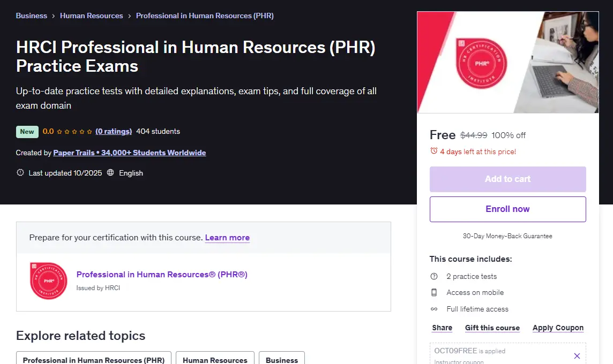Click the (0 ratings) link
The width and height of the screenshot is (613, 364).
coord(114,131)
